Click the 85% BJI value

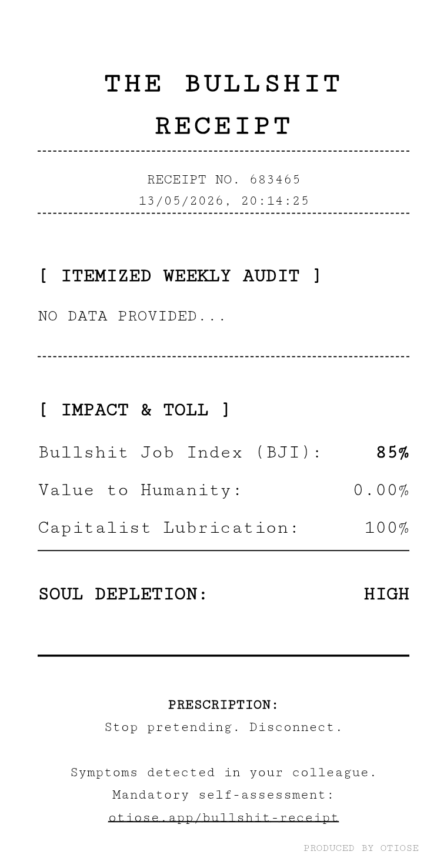pyautogui.click(x=392, y=453)
